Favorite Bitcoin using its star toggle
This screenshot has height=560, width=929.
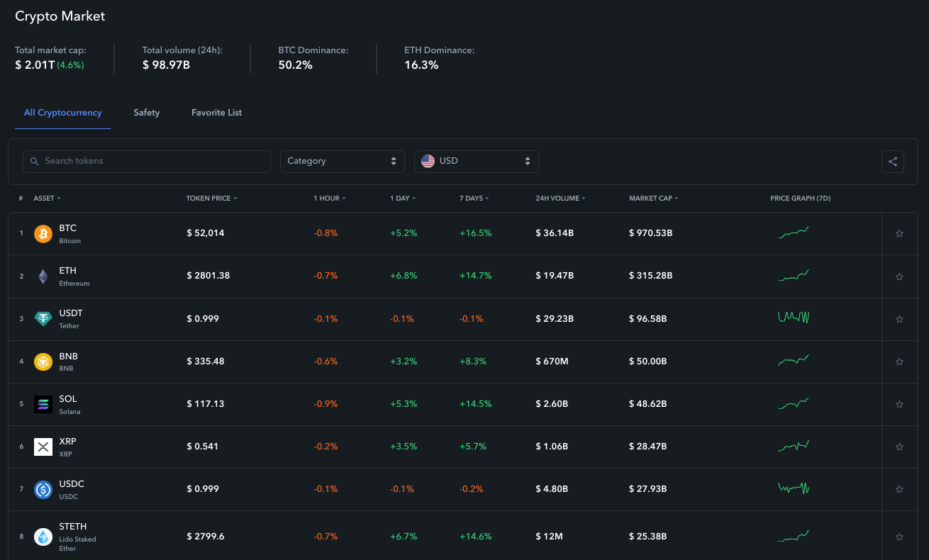899,233
